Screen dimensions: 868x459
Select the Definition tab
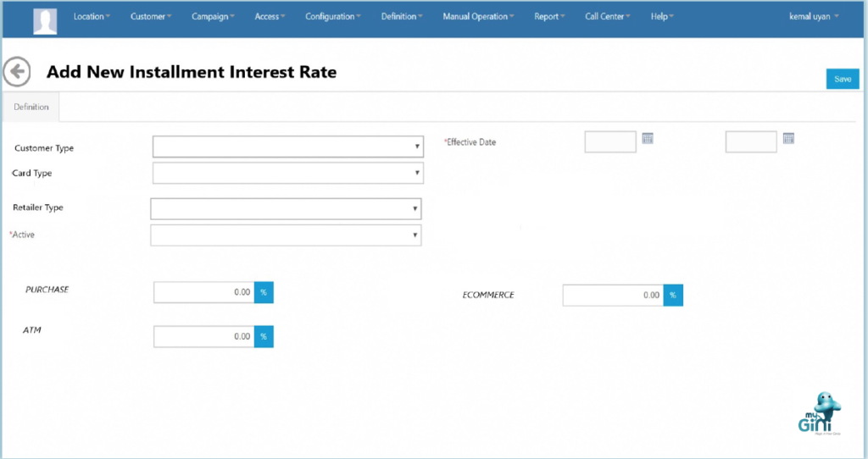coord(31,107)
